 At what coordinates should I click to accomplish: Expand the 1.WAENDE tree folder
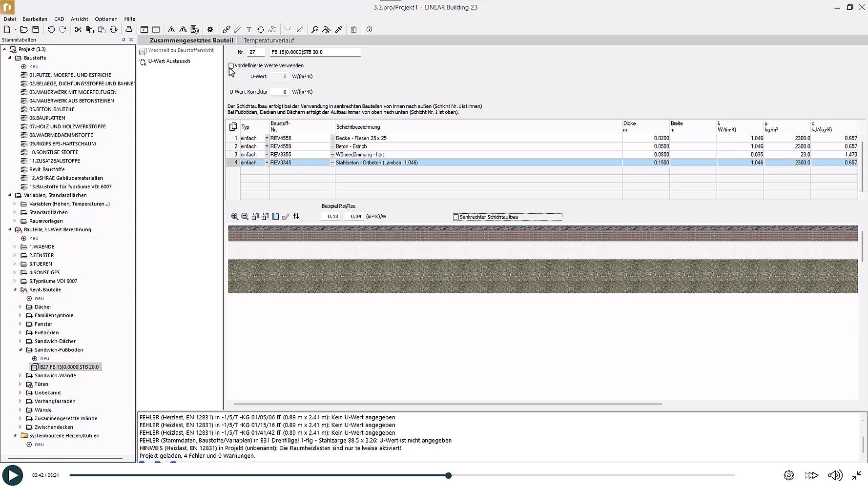(15, 247)
